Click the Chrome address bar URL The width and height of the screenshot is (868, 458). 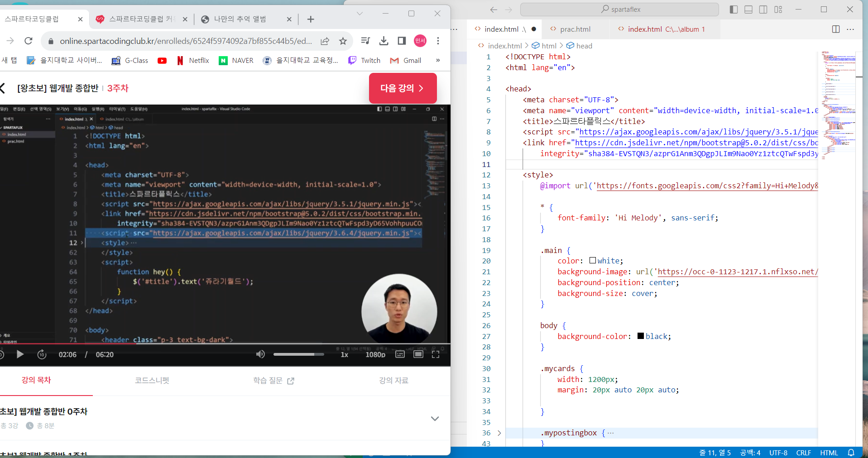186,41
